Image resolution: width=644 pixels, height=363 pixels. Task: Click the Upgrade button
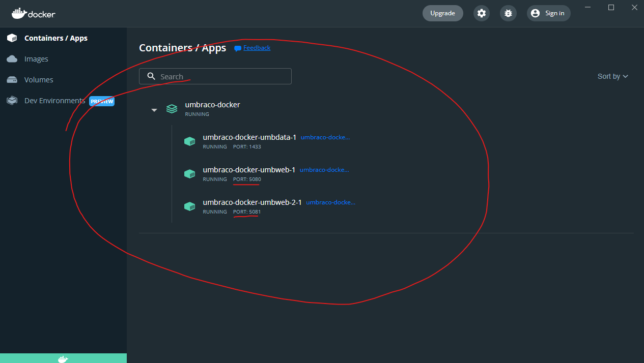tap(443, 13)
